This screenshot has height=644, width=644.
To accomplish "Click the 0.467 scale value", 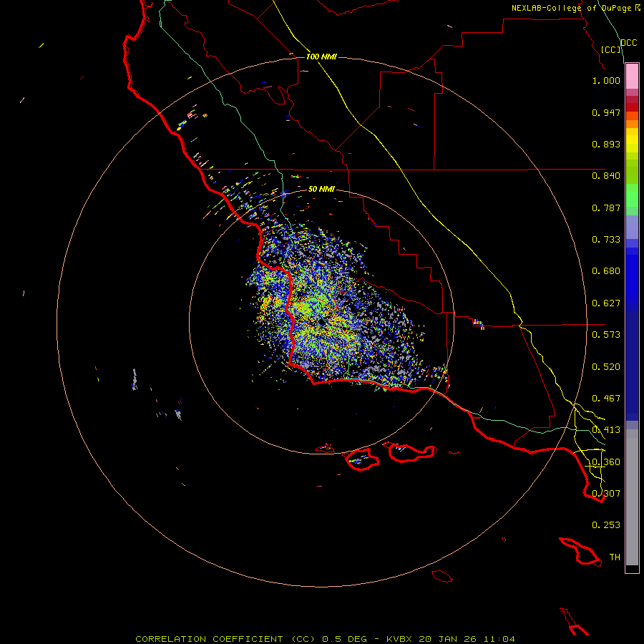I will [x=606, y=399].
